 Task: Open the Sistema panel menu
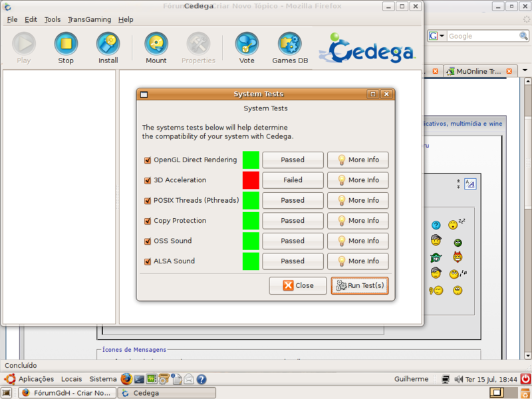point(103,378)
